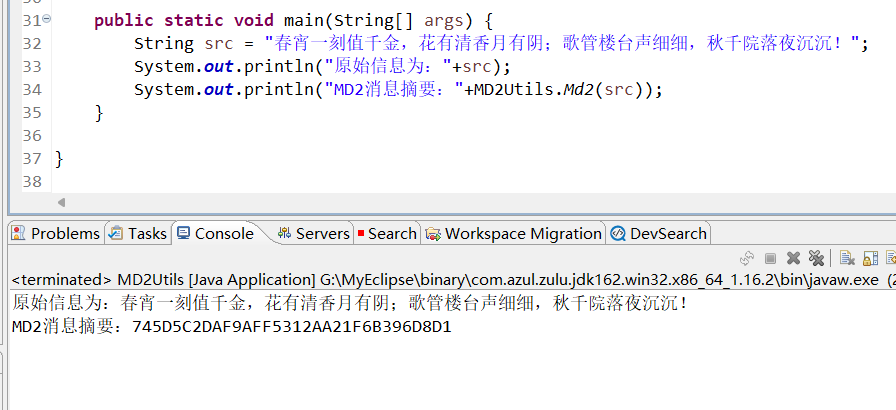Click 'MD2Utils' class reference on line 34
Viewport: 896px width, 410px height.
pos(514,90)
